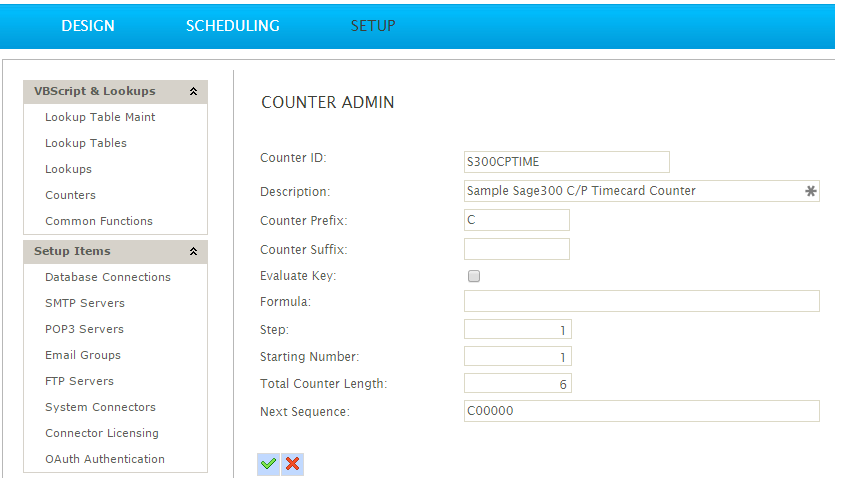This screenshot has width=845, height=488.
Task: Open System Connectors in sidebar
Action: [x=100, y=407]
